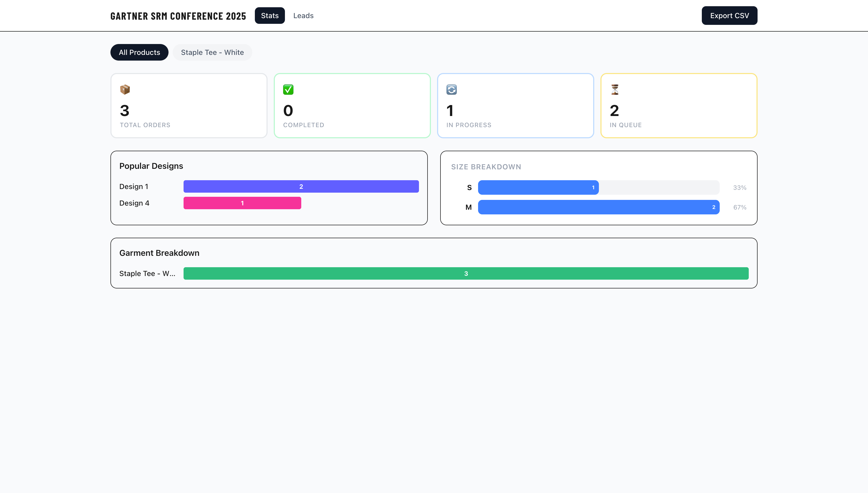Click the Gartner SRM Conference 2025 title

point(178,16)
